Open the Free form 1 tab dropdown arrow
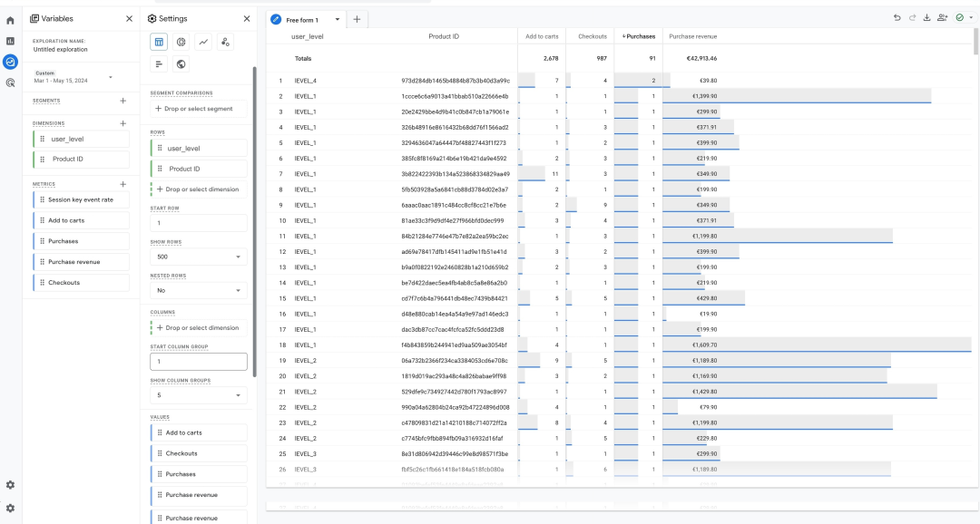The height and width of the screenshot is (524, 980). point(338,19)
